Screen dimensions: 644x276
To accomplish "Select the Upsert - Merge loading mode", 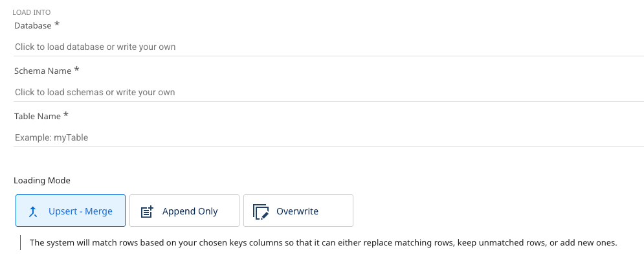I will pos(71,211).
